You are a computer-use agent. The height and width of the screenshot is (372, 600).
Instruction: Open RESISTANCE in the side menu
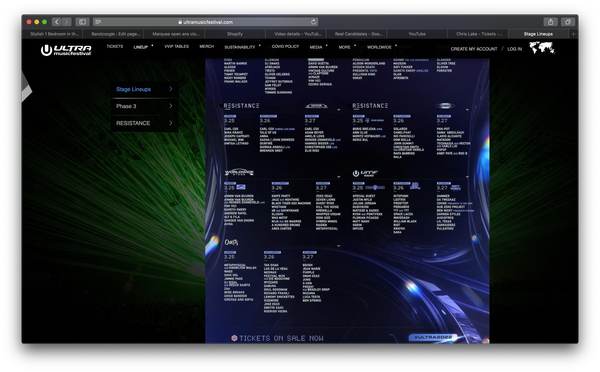pos(145,123)
